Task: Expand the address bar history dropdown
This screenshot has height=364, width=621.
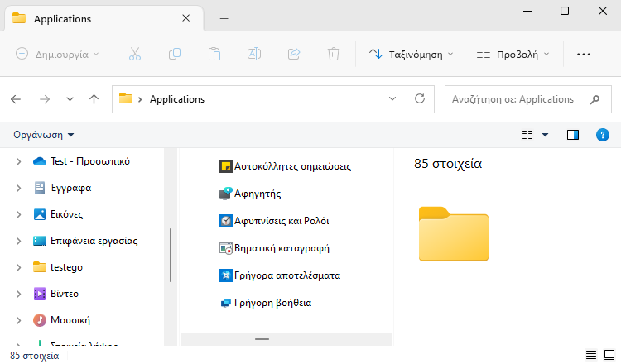Action: tap(392, 98)
